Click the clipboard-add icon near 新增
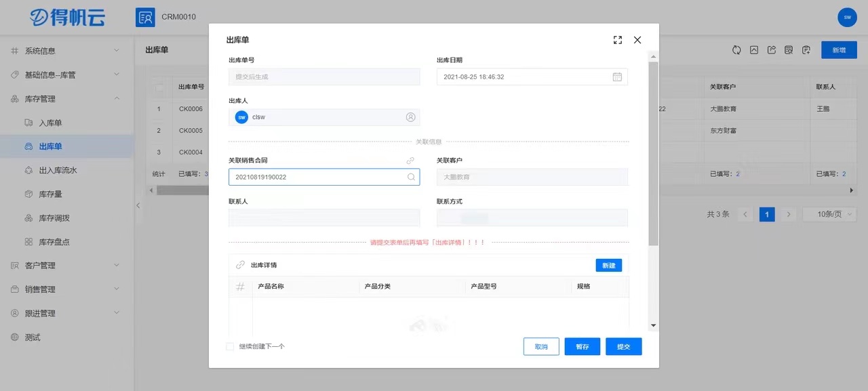868x391 pixels. [806, 49]
